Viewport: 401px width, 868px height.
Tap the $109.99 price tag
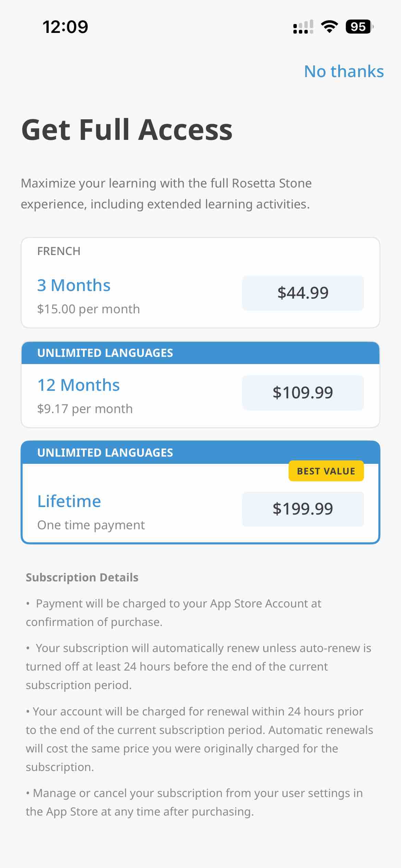pyautogui.click(x=303, y=392)
